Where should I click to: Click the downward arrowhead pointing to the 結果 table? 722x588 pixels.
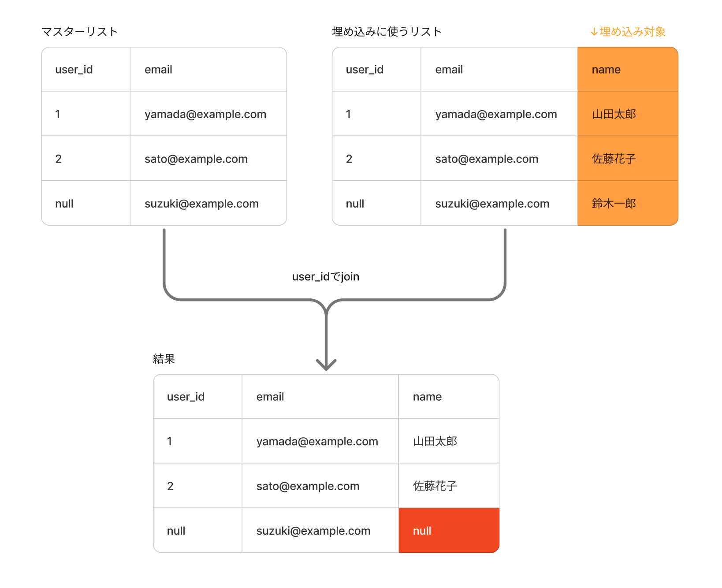(326, 365)
